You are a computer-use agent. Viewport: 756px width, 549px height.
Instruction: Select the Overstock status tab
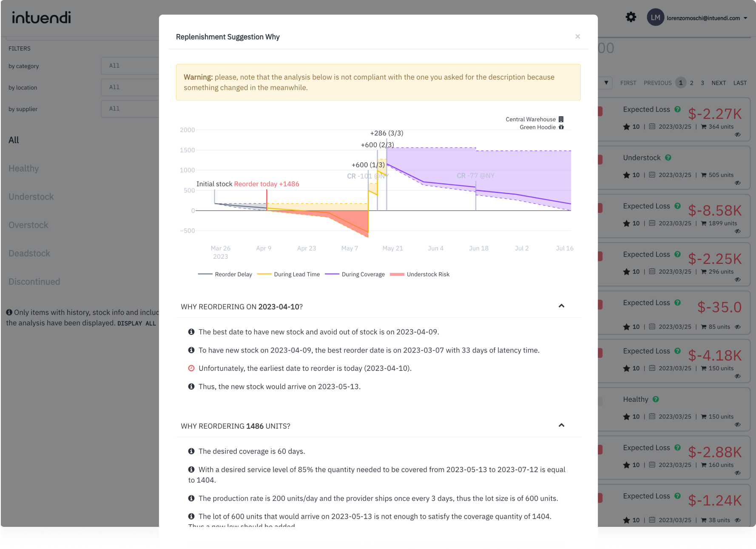point(28,225)
